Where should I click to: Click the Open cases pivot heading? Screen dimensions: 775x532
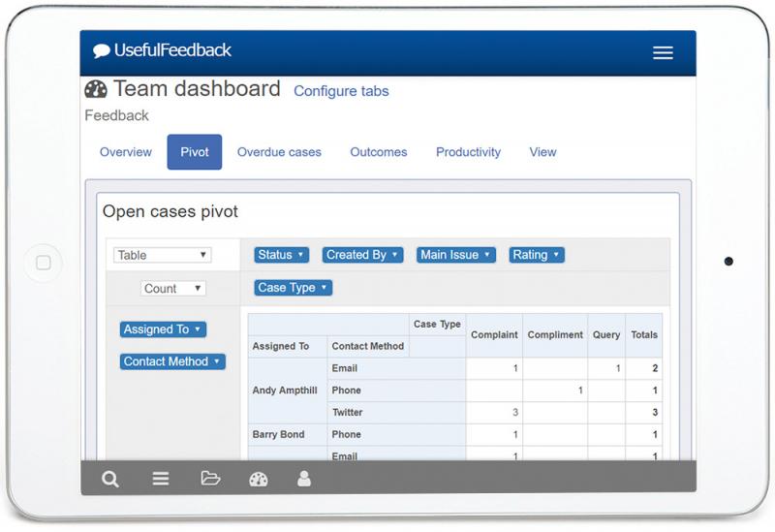click(170, 211)
